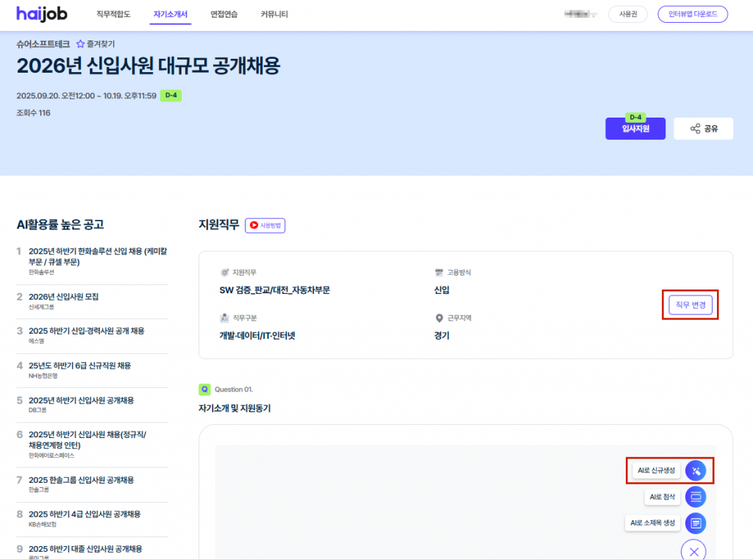Open the 2026년 신입사원 모집 listing
The height and width of the screenshot is (560, 753).
coord(63,297)
